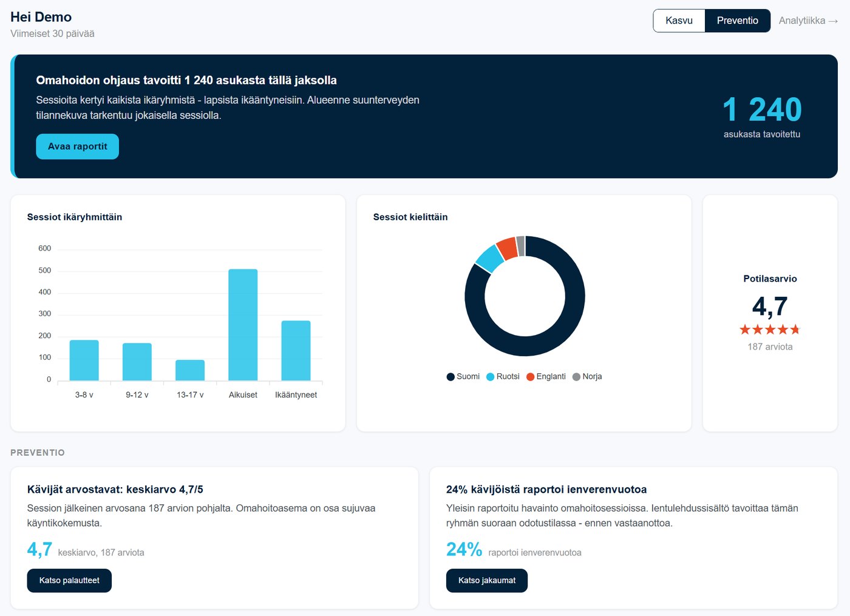The image size is (850, 616).
Task: Click the 'Omahoidon ohjaus tavoitti 1 240' banner title
Action: click(186, 81)
